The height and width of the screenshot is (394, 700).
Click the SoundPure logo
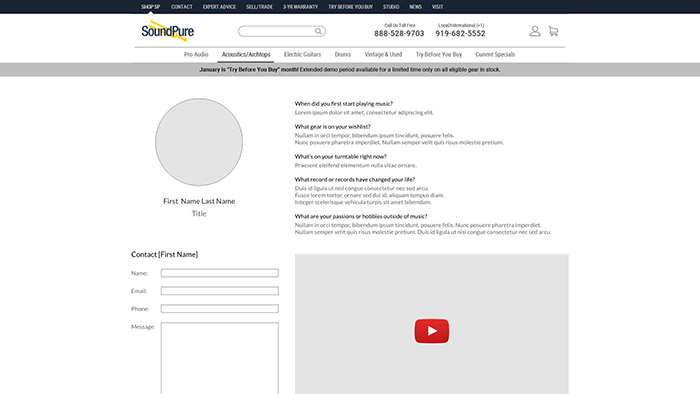click(167, 31)
